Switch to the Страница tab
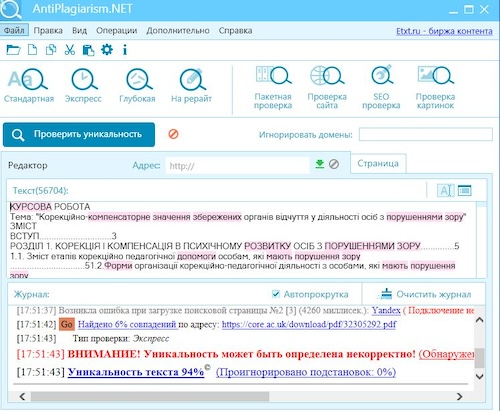 378,164
